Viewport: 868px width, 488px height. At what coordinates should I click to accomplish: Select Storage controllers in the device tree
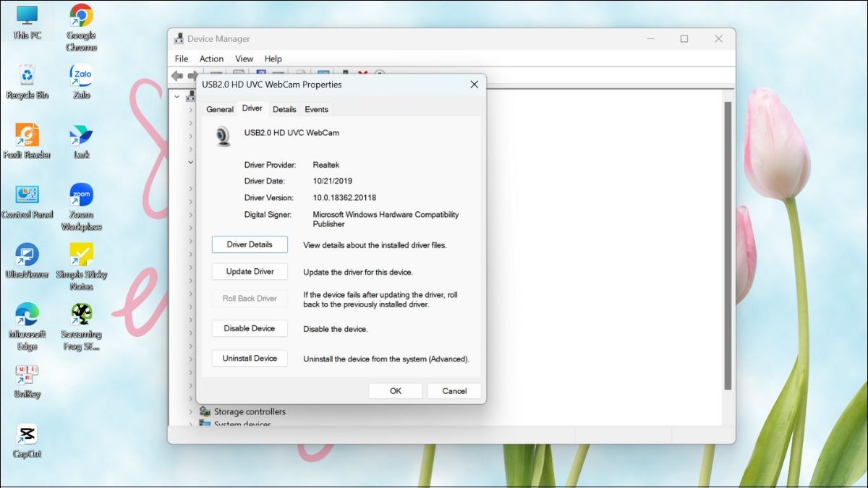[x=250, y=411]
